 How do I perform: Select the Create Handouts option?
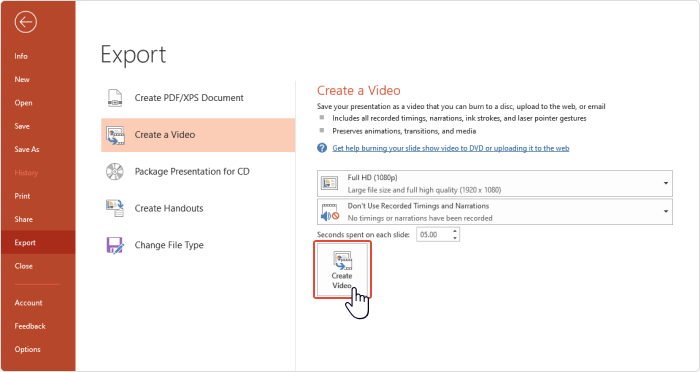(198, 208)
